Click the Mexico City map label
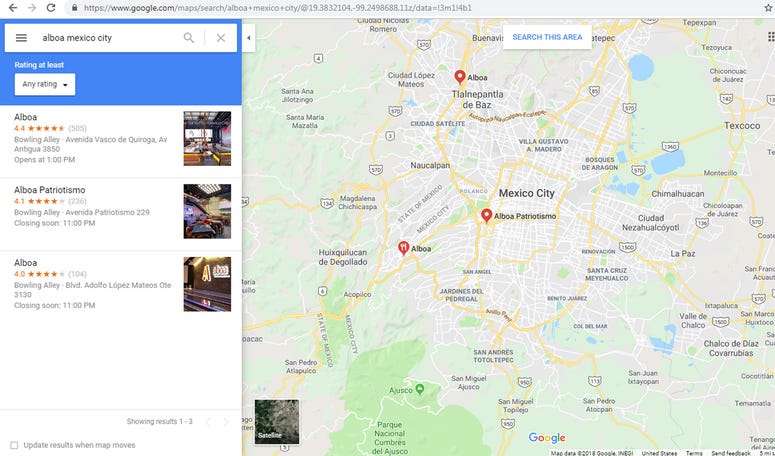 pyautogui.click(x=526, y=193)
